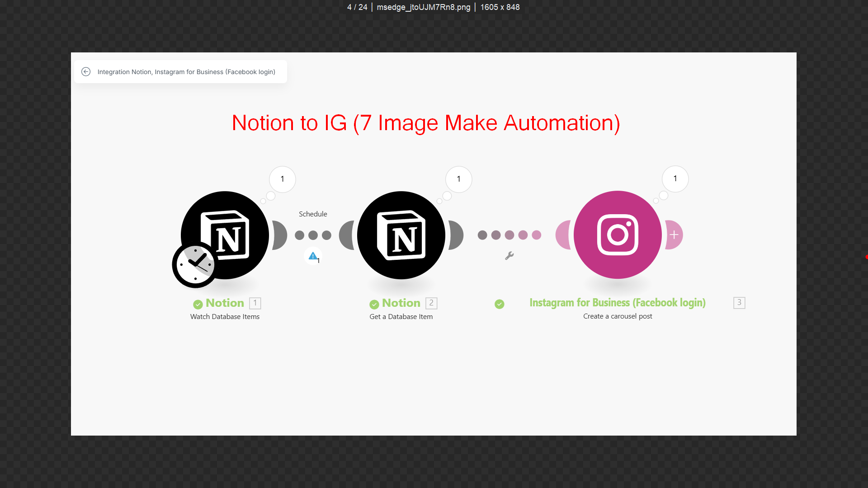Image resolution: width=868 pixels, height=488 pixels.
Task: Open the clock schedule icon on first Notion module
Action: point(195,265)
